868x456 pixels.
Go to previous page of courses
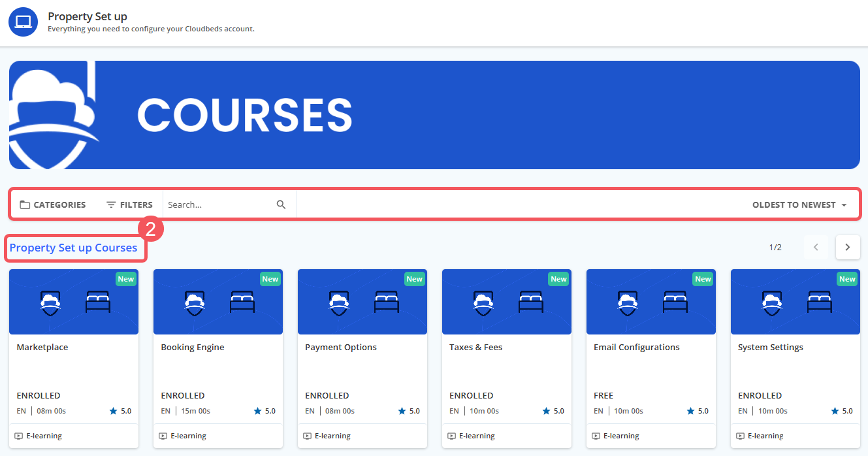[x=816, y=247]
